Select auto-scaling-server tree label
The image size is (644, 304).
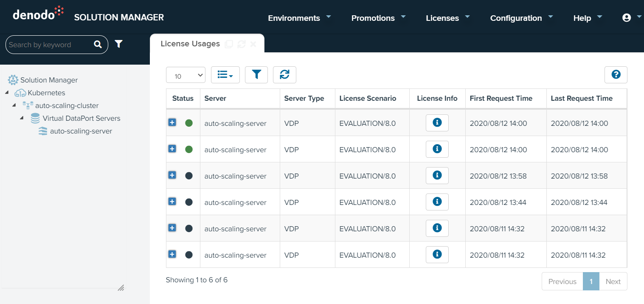click(81, 131)
